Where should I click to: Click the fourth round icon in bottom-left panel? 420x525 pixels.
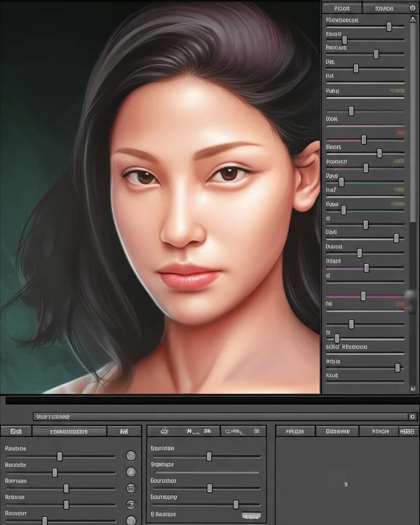[131, 504]
